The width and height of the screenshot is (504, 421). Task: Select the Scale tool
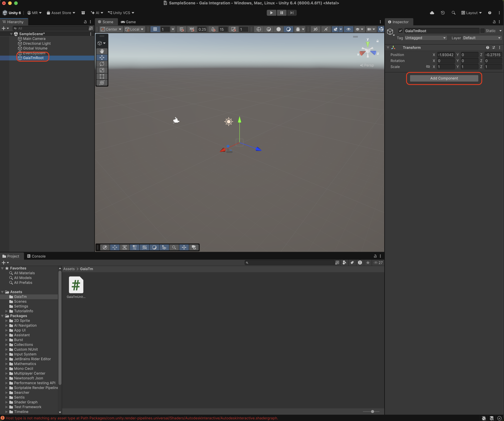pyautogui.click(x=102, y=70)
